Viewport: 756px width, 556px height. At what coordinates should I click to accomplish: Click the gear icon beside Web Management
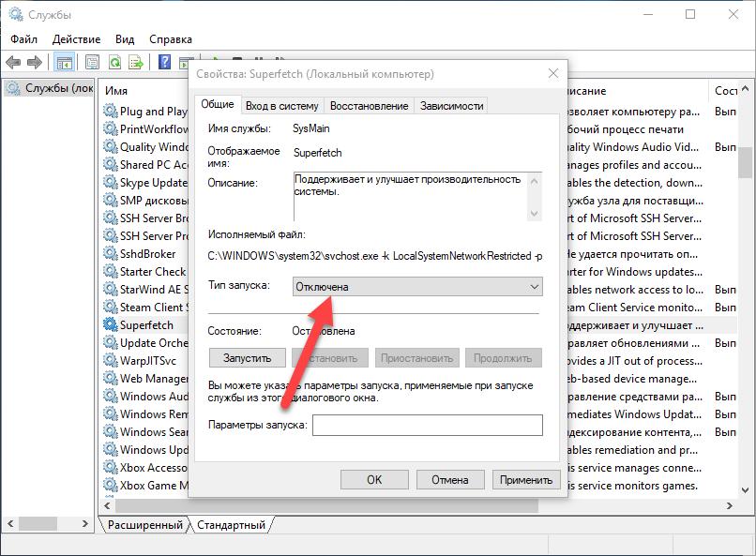(111, 379)
